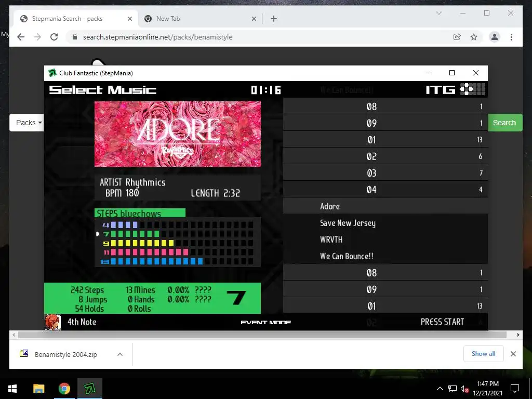Viewport: 532px width, 399px height.
Task: Open Chrome's three-dot menu
Action: coord(511,37)
